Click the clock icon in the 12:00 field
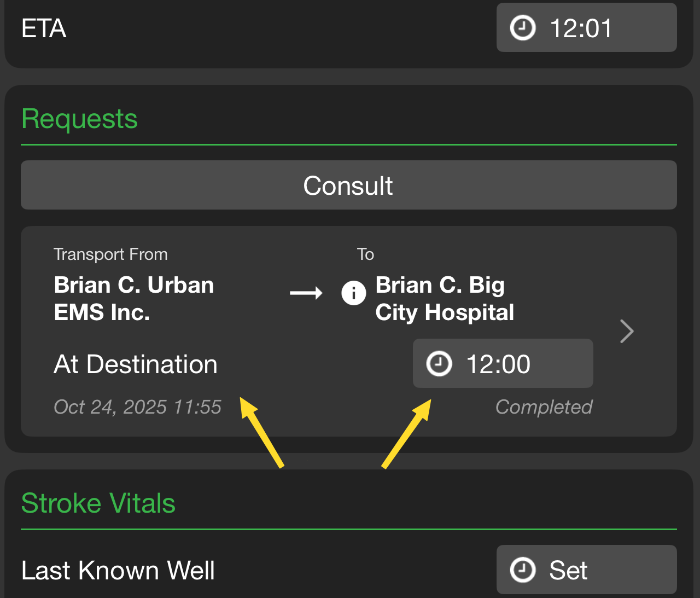This screenshot has width=700, height=598. [x=439, y=364]
